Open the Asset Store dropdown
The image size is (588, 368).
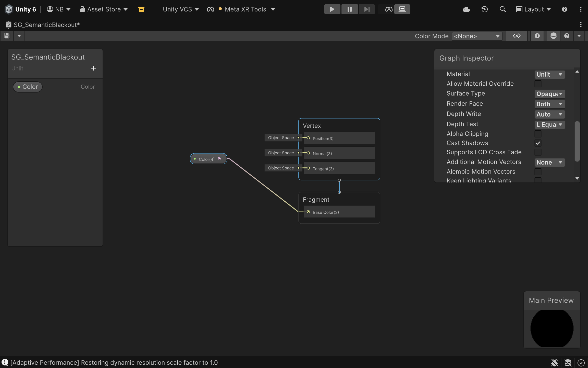103,9
